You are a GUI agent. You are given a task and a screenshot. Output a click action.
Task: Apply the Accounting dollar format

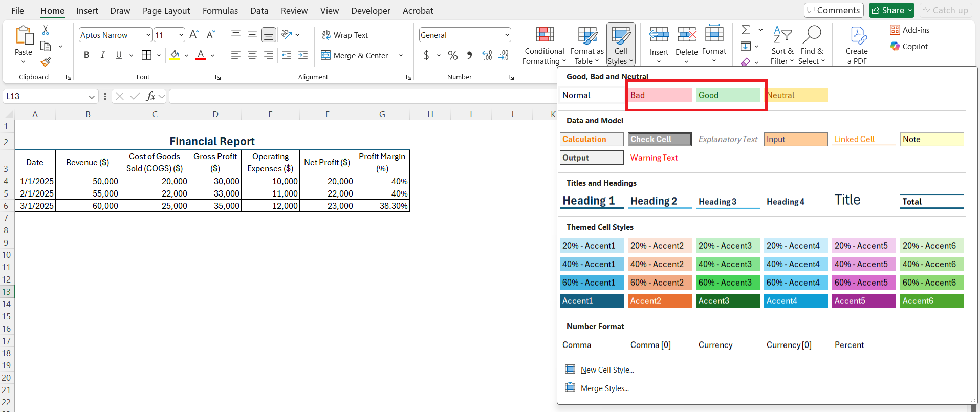point(426,55)
